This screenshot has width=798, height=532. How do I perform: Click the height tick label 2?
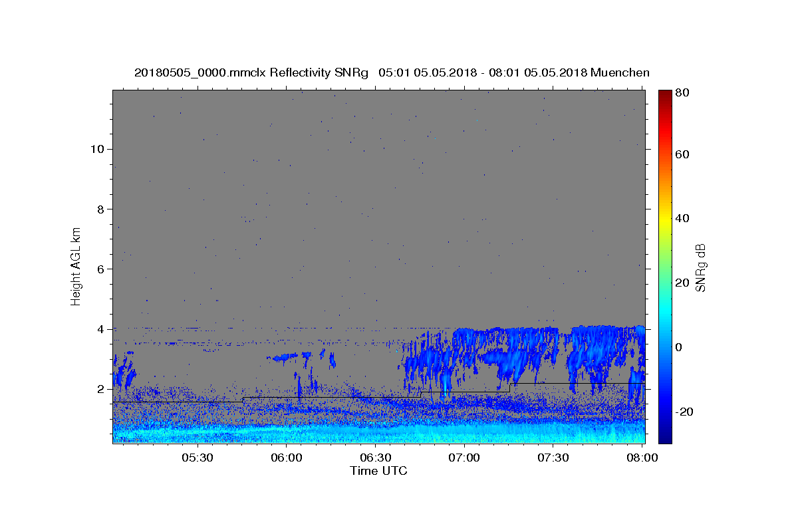click(x=100, y=389)
